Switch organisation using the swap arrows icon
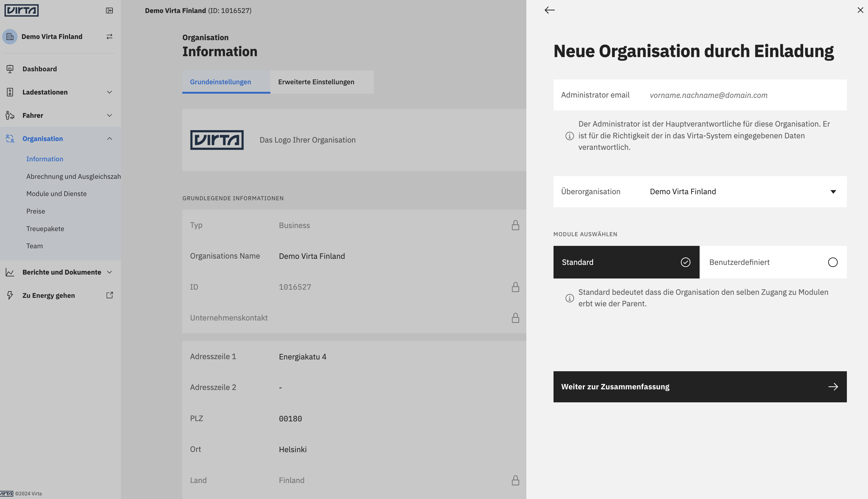868x499 pixels. tap(109, 37)
